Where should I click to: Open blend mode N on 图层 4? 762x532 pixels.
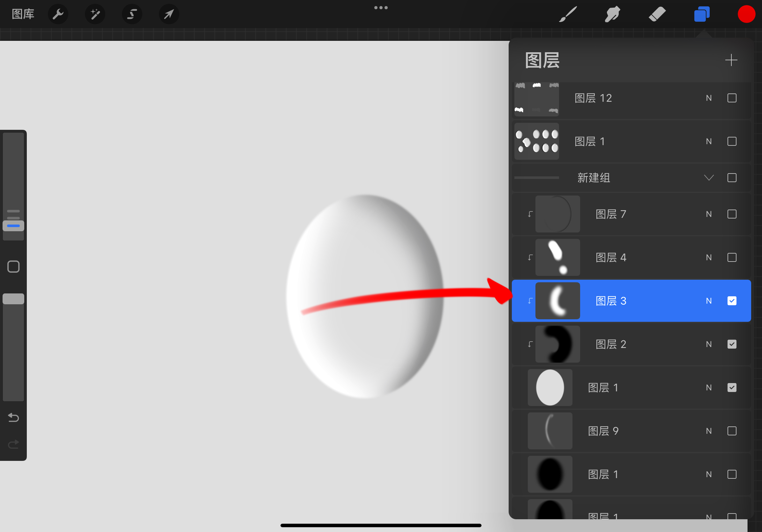pyautogui.click(x=709, y=257)
